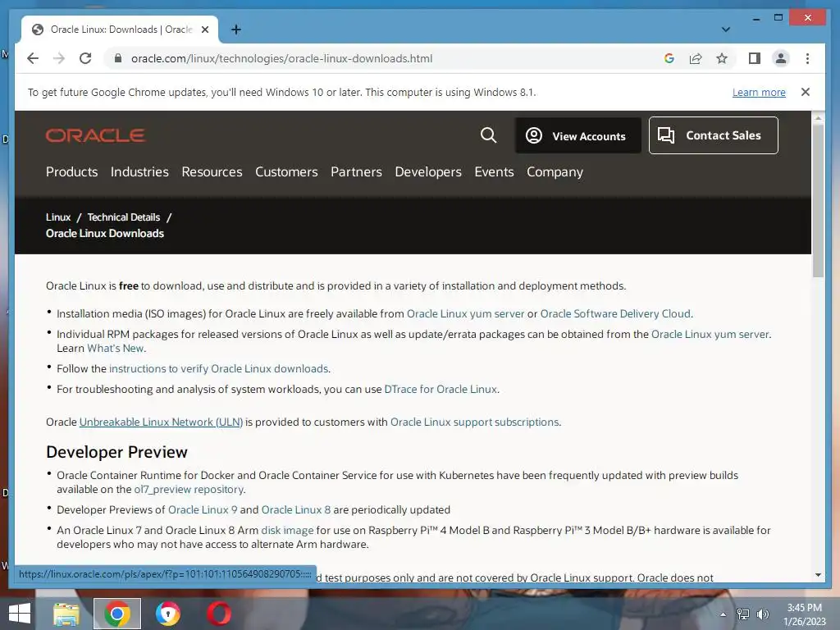Open the Industries menu
Viewport: 840px width, 630px height.
139,172
